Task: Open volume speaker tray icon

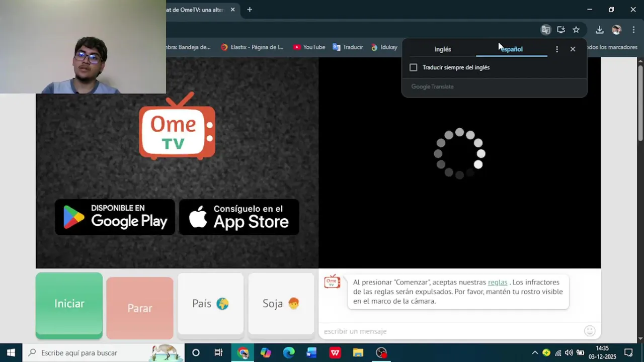Action: tap(569, 352)
